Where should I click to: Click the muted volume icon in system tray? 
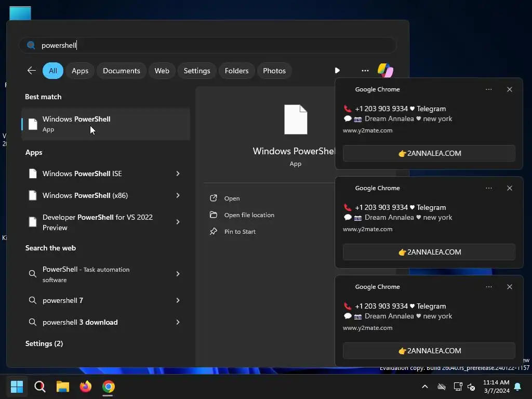(x=471, y=387)
